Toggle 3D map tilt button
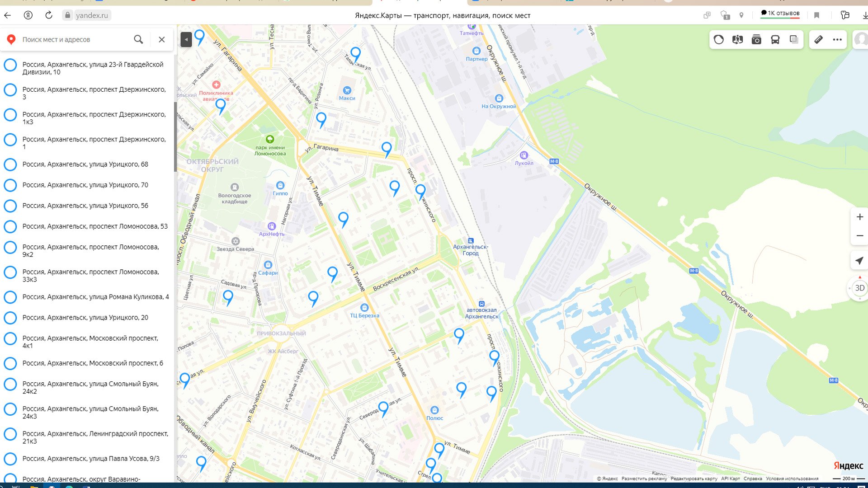Screen dimensions: 868x488 tap(859, 288)
